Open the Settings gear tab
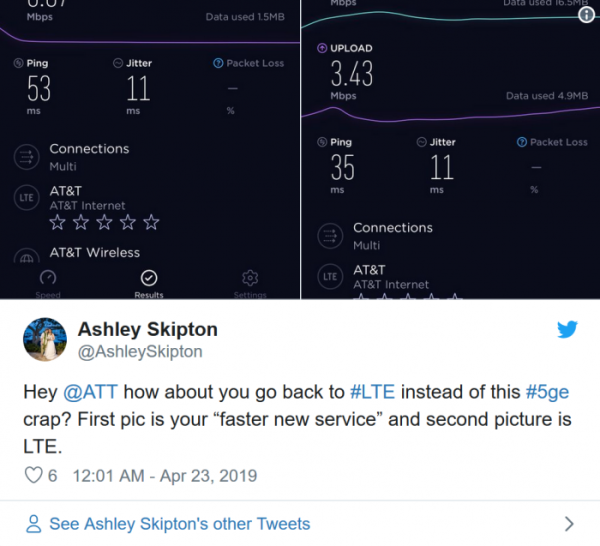This screenshot has height=546, width=600. pos(250,284)
